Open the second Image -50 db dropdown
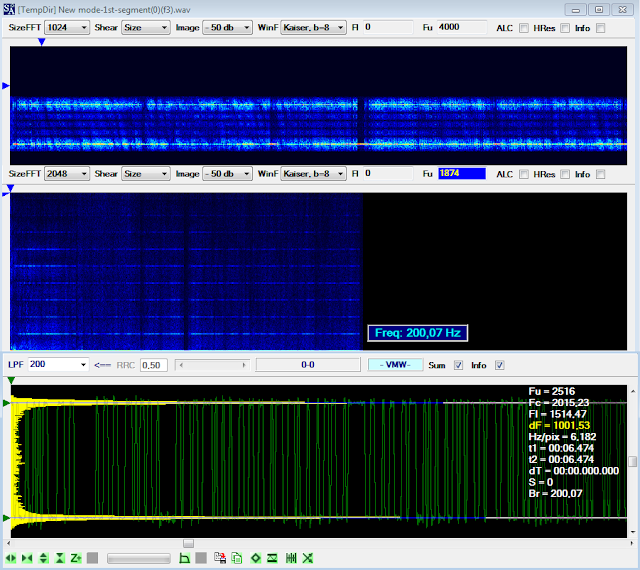The width and height of the screenshot is (640, 570). pyautogui.click(x=226, y=174)
